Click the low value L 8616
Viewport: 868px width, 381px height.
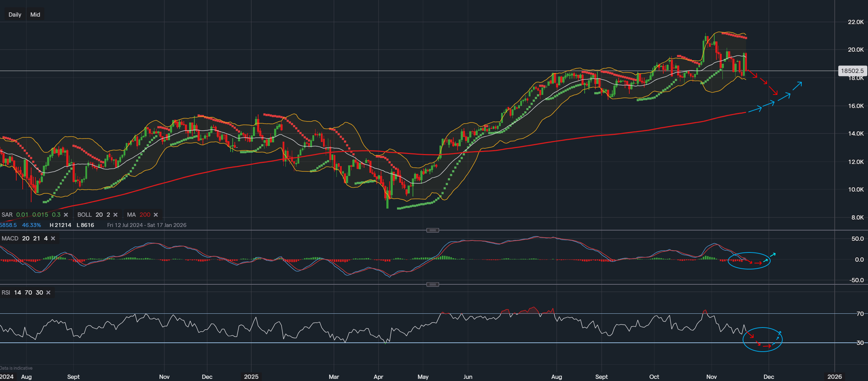(x=85, y=225)
